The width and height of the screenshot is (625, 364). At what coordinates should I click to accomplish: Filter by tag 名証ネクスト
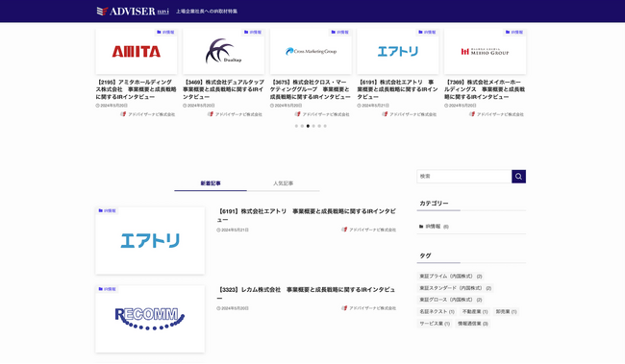click(437, 311)
